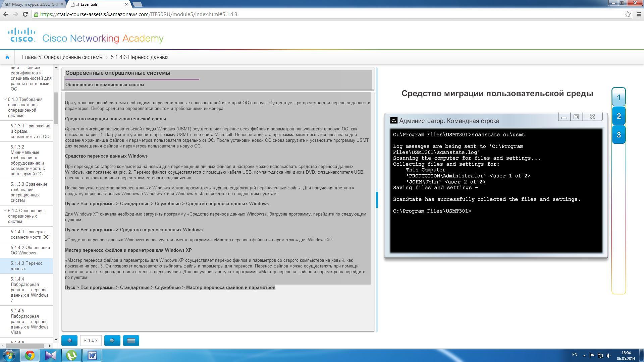The image size is (644, 362).
Task: Open a new browser tab
Action: (138, 4)
